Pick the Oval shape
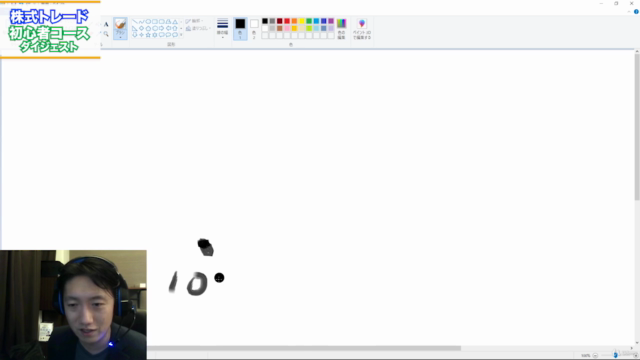 [x=148, y=22]
